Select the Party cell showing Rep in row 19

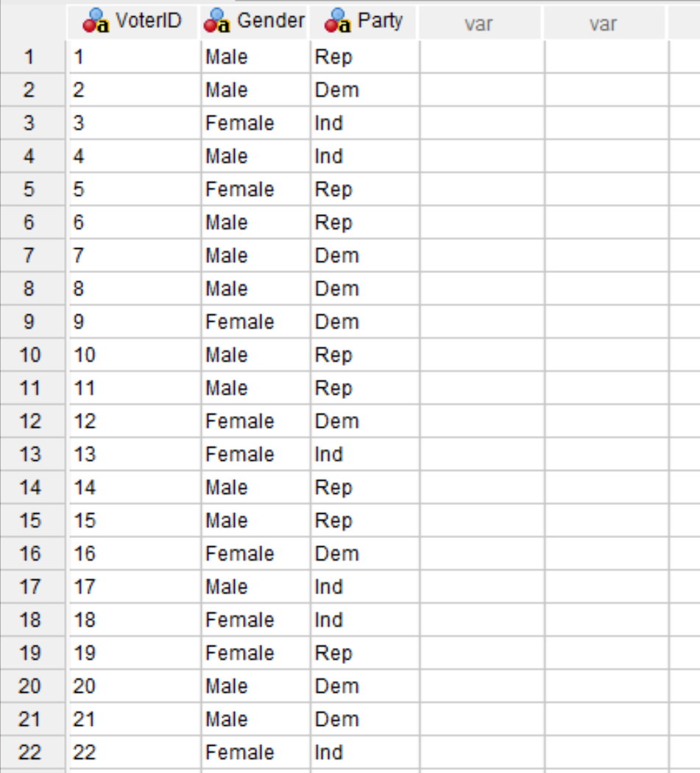[x=364, y=653]
